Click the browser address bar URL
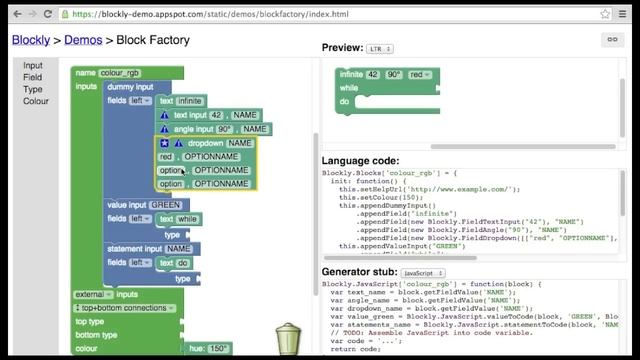640x360 pixels. coord(210,14)
